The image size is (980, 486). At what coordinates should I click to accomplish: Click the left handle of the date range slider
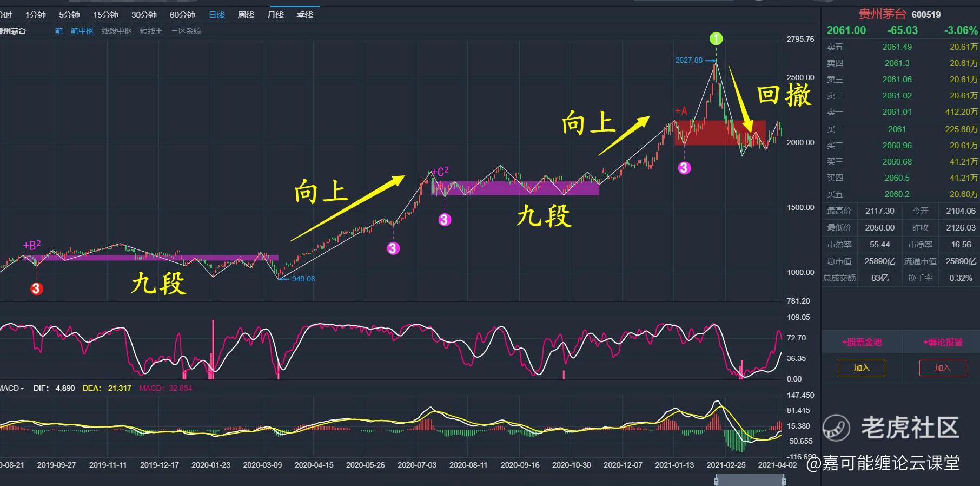coord(717,480)
